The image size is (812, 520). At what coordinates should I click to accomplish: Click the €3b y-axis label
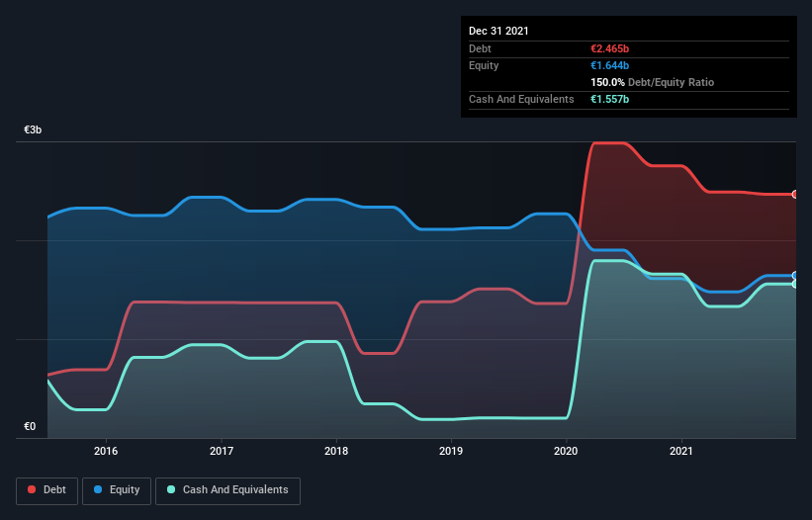coord(33,130)
